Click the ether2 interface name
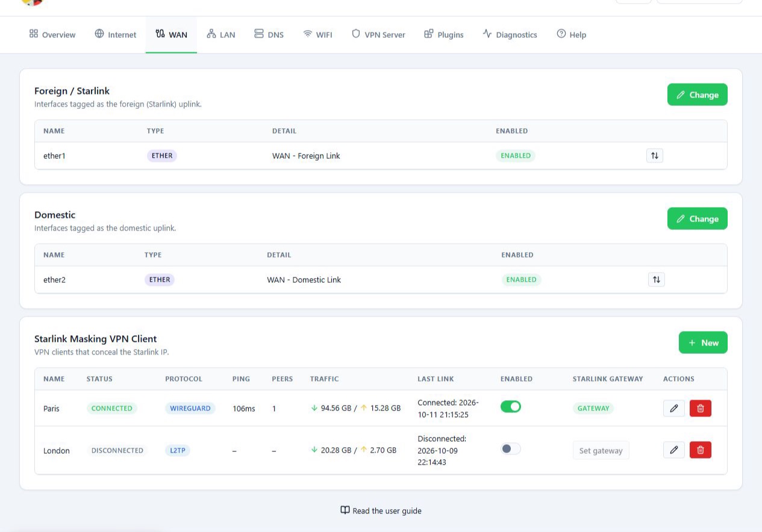Screen dimensions: 762x532 point(54,280)
